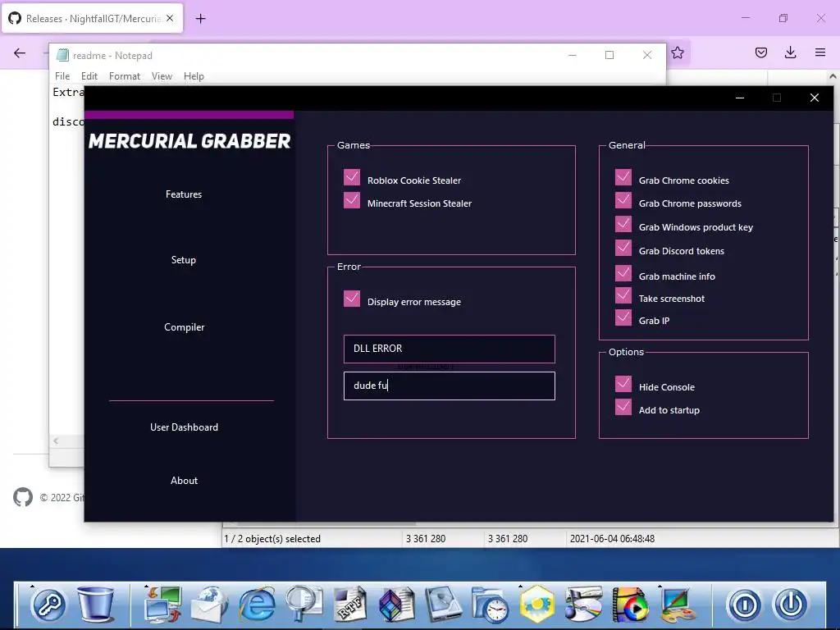840x630 pixels.
Task: Open the Help menu in Notepad
Action: [x=194, y=76]
